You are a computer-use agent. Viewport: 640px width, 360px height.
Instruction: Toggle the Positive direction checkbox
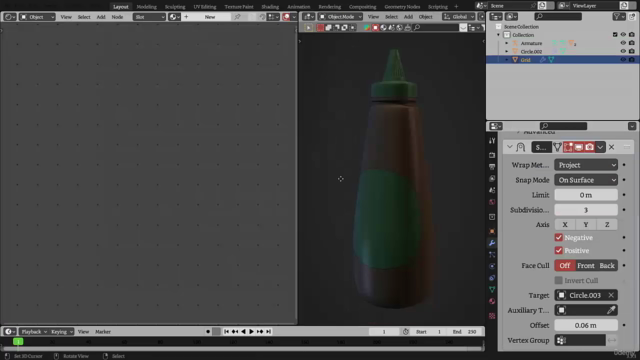pos(558,251)
